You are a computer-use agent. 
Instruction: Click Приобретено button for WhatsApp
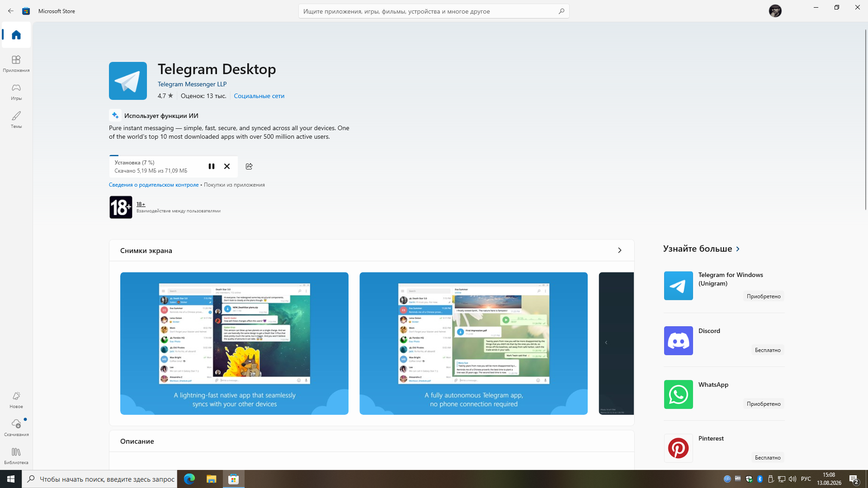(764, 404)
